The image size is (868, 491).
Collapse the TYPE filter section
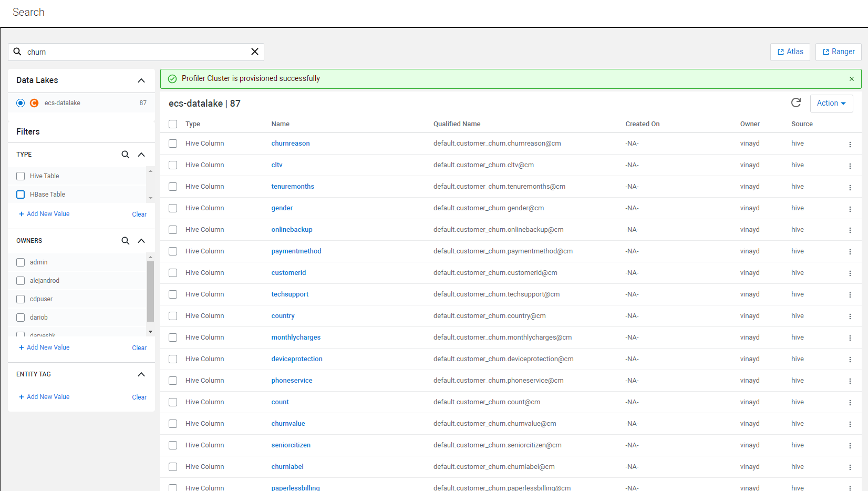[141, 155]
